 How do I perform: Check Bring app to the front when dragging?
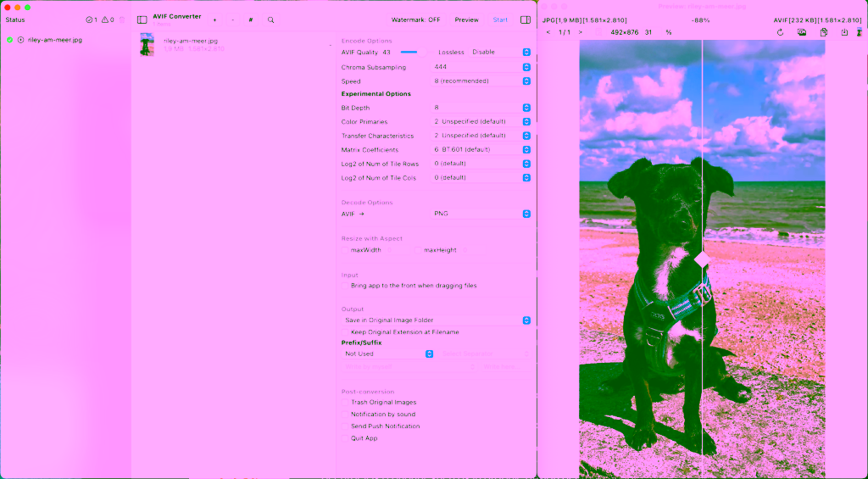[345, 286]
